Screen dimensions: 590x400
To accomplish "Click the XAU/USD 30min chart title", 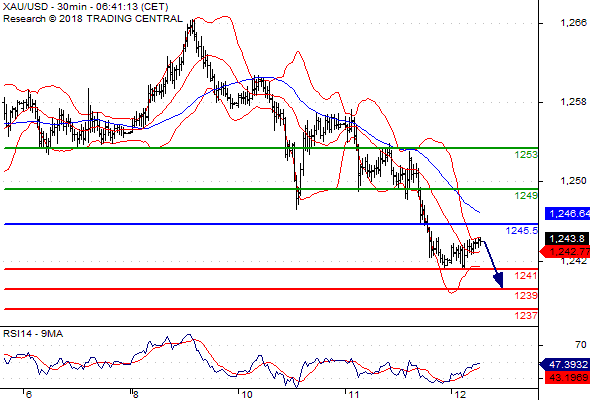I will (x=86, y=7).
